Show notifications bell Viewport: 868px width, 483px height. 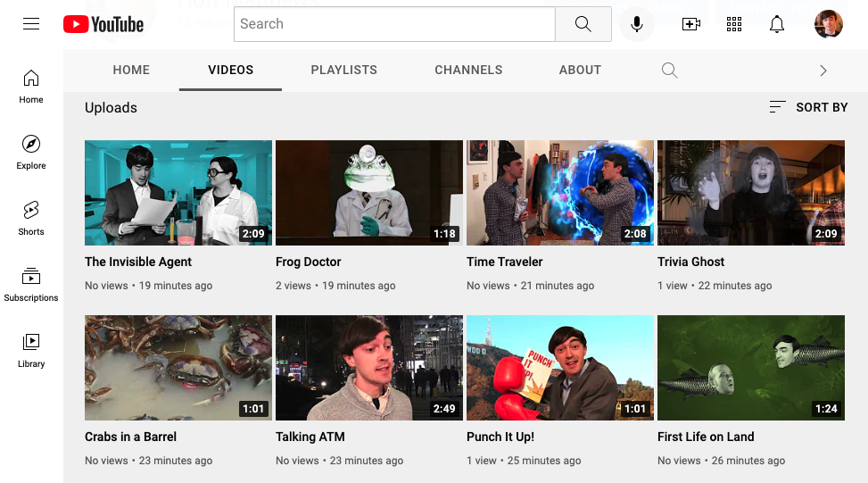777,24
